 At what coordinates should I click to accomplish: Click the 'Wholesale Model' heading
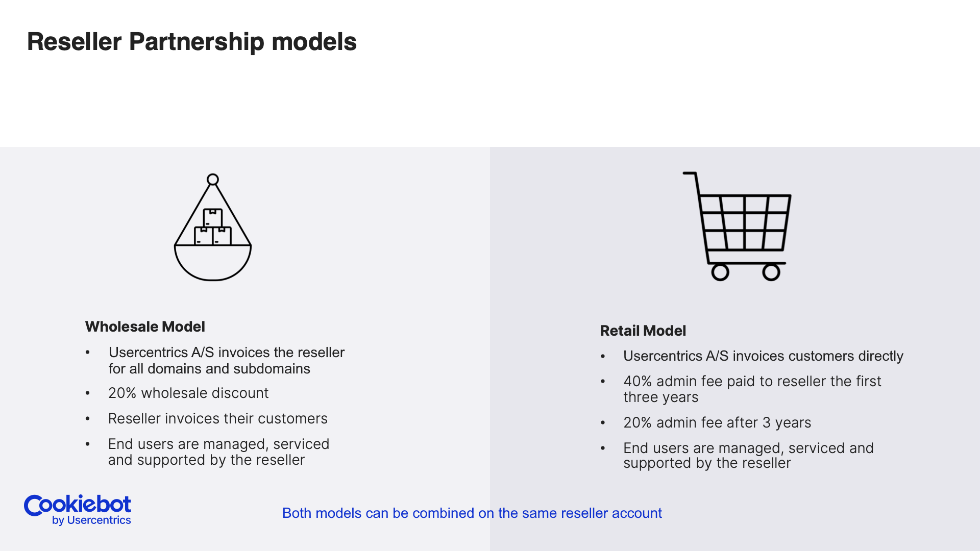pos(145,327)
